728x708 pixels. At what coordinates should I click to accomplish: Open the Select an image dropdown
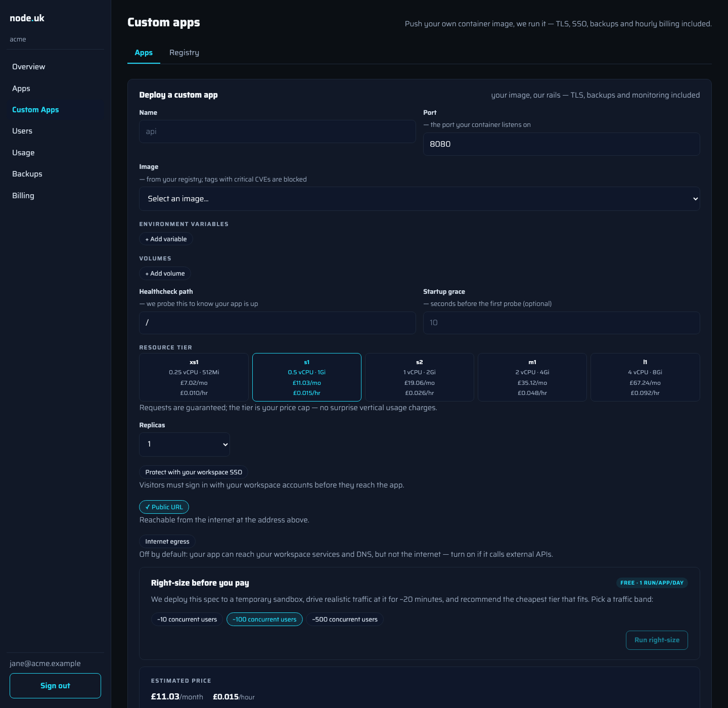point(420,199)
